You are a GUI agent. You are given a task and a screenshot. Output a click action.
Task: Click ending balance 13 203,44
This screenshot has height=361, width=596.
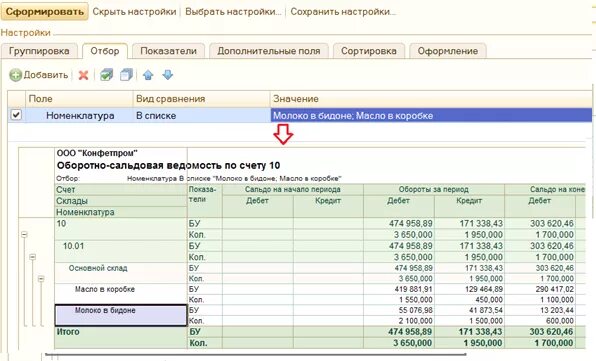tap(556, 310)
